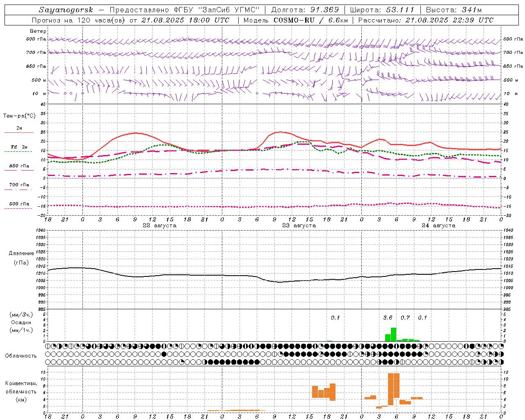Viewport: 525px width, 420px height.
Task: Click the tallest green precipitation bar
Action: click(393, 334)
